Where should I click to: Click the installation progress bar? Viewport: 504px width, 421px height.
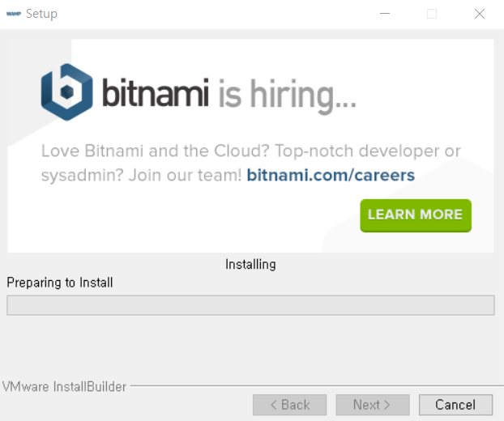pyautogui.click(x=250, y=305)
